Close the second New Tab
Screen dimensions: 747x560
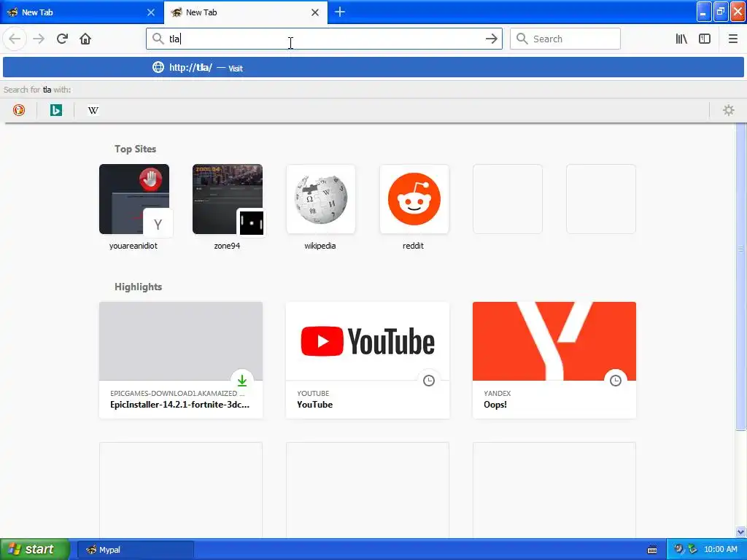click(x=315, y=12)
